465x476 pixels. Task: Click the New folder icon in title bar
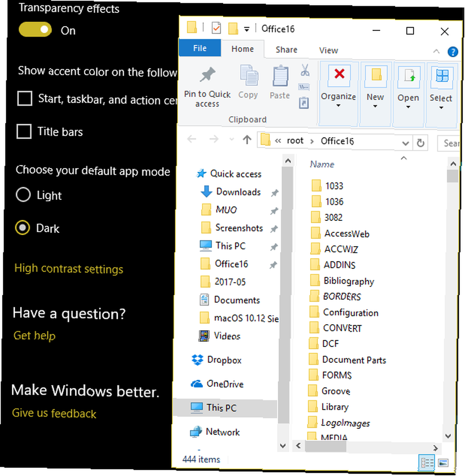click(233, 29)
